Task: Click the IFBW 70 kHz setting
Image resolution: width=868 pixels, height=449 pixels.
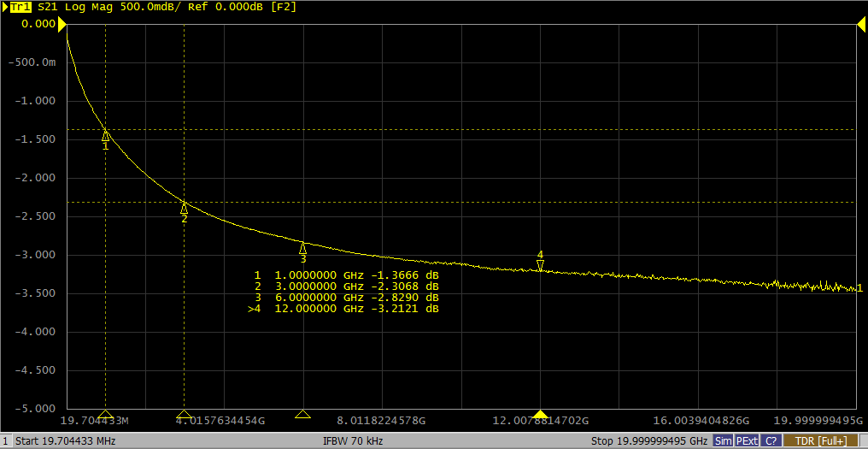Action: [350, 441]
